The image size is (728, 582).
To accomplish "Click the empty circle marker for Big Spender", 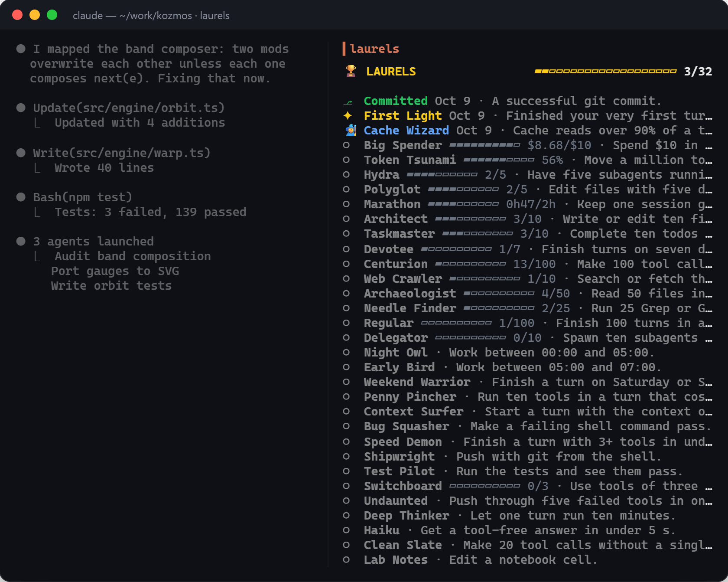I will coord(346,145).
